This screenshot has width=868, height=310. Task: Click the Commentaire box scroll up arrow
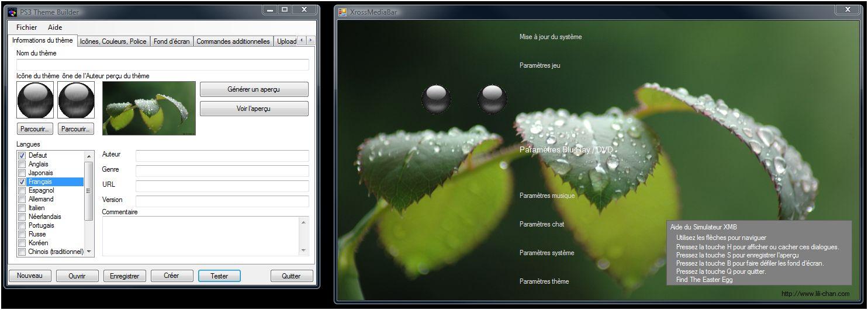(x=303, y=222)
